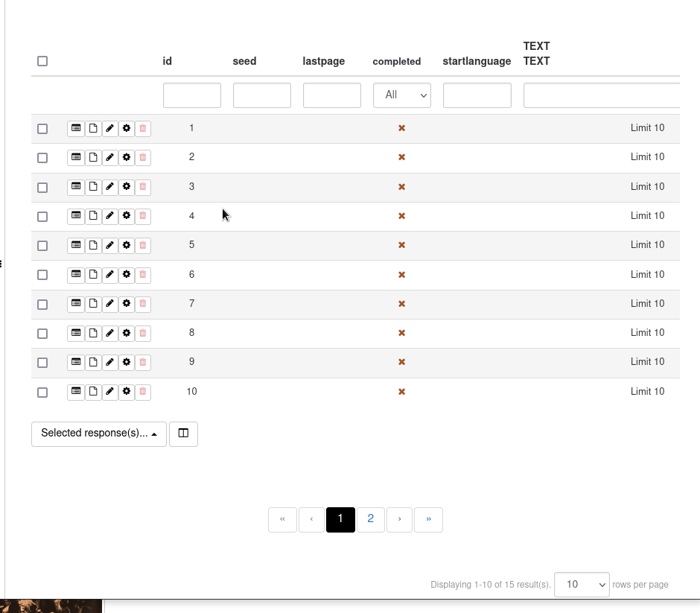Click the not-completed X mark in row 5
This screenshot has width=700, height=613.
(402, 245)
